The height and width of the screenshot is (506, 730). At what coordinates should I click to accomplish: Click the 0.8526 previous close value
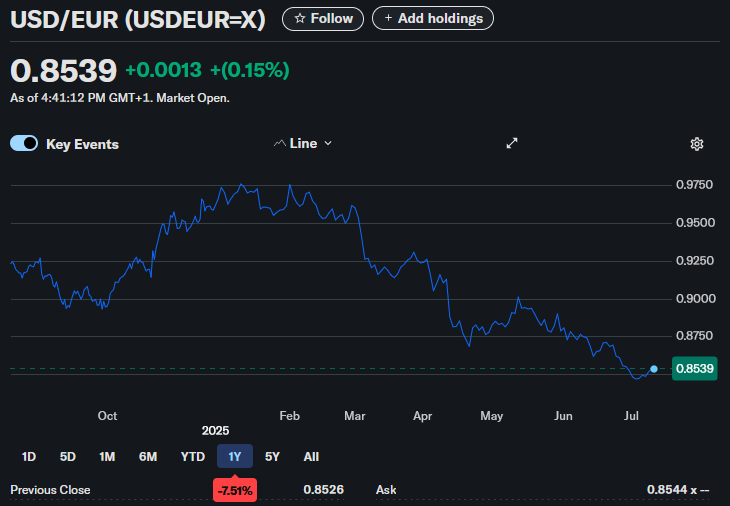pos(324,490)
